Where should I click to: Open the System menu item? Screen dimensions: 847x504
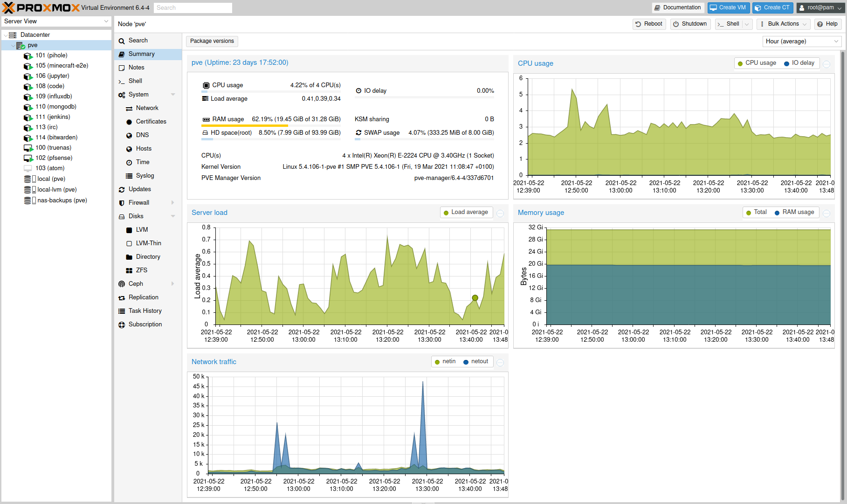coord(148,95)
